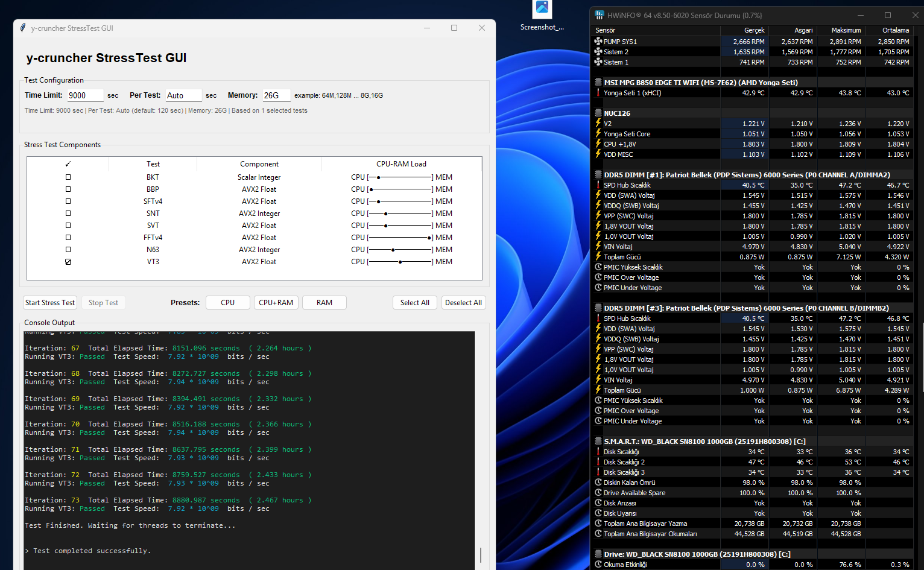Click the Sistem 1 fan icon
924x570 pixels.
(598, 62)
